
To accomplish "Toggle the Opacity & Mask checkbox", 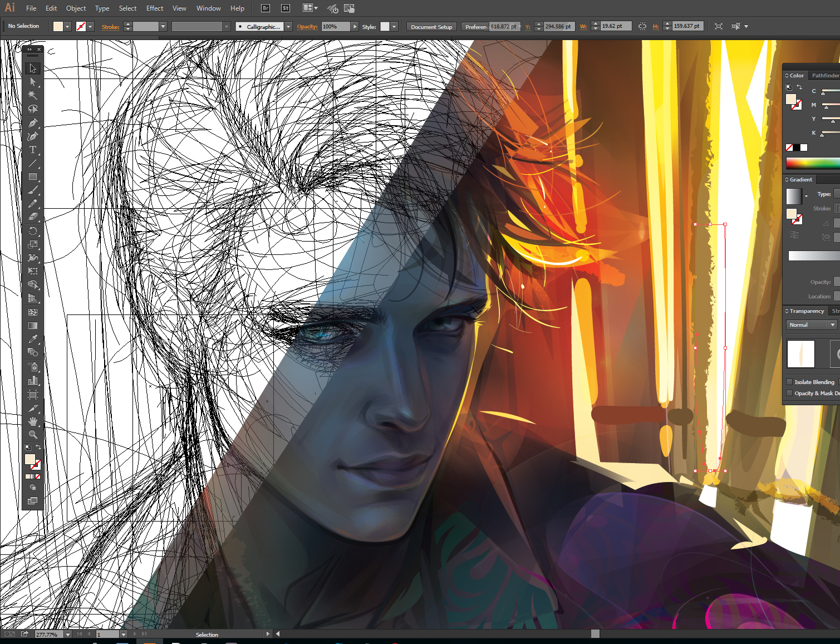I will pos(789,393).
